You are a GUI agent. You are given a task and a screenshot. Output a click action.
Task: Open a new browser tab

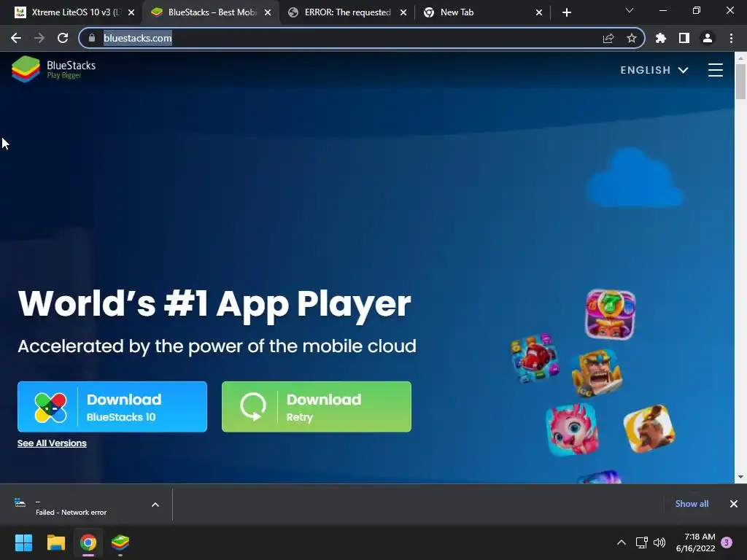coord(566,12)
